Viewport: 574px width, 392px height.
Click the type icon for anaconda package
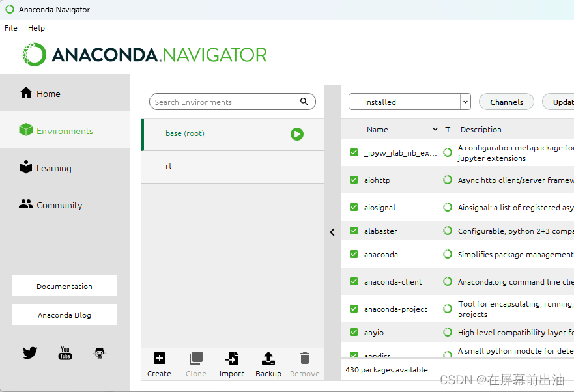(448, 255)
